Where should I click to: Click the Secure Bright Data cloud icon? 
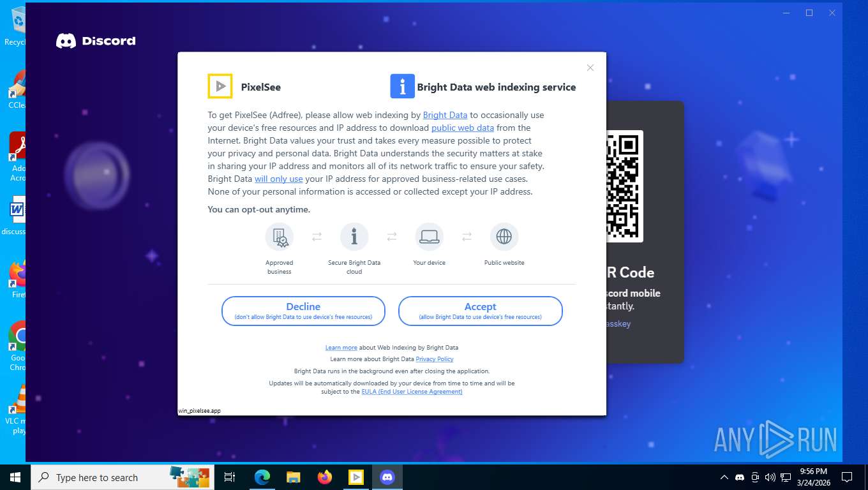pos(354,237)
